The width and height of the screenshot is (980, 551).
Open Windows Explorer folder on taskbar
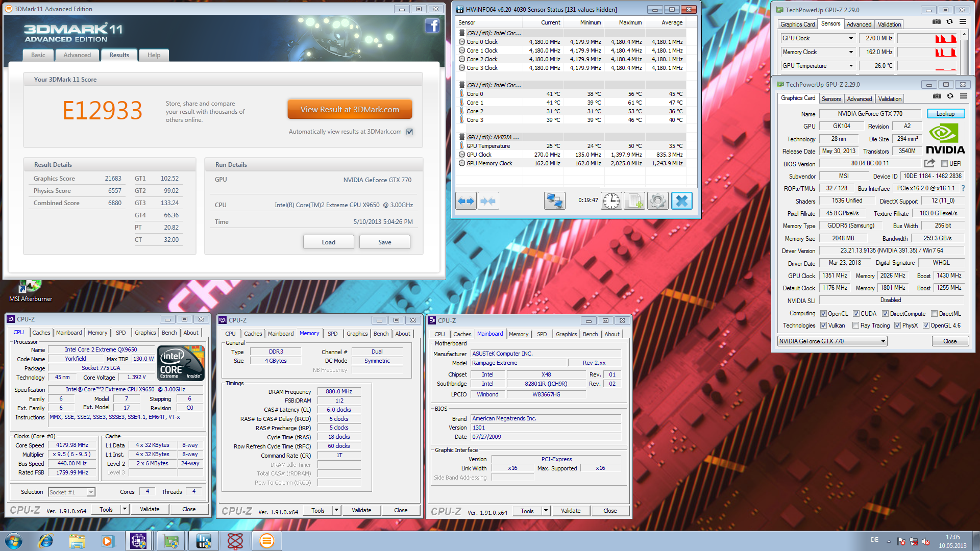tap(77, 541)
